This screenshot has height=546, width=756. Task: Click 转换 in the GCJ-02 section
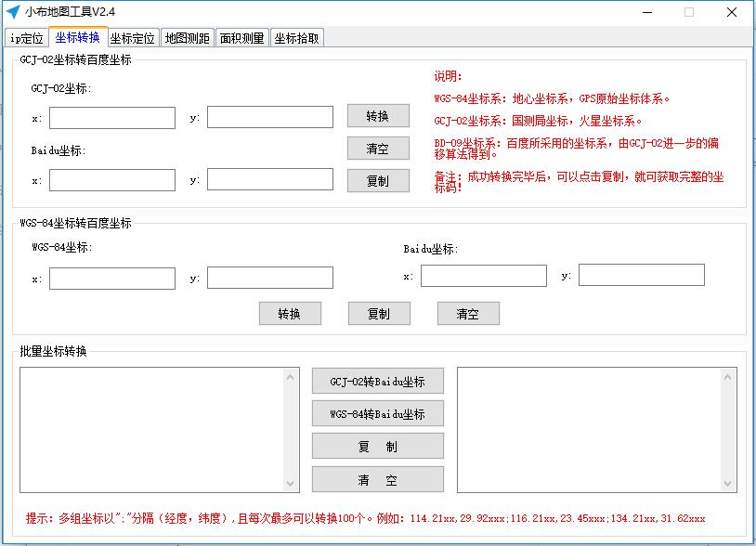coord(379,115)
